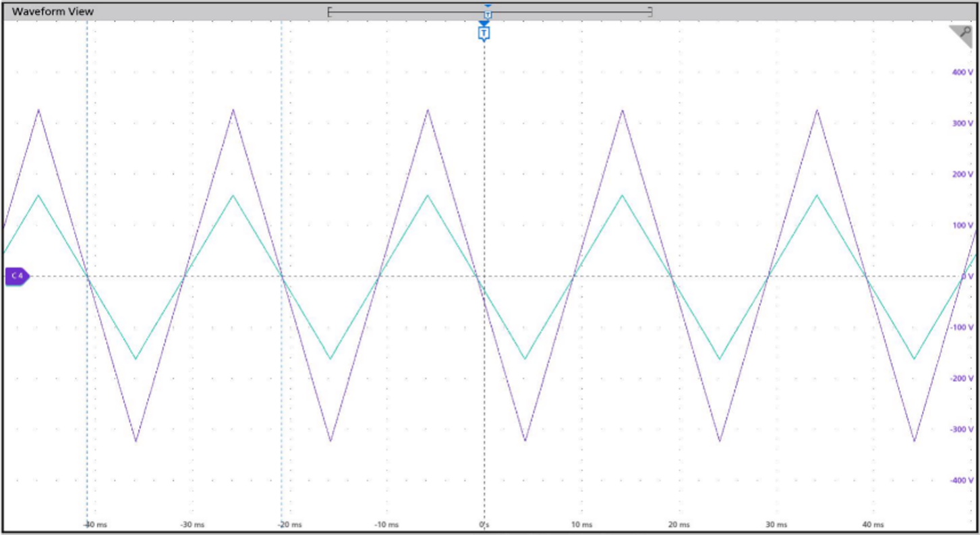Click the 0 s time axis label
The height and width of the screenshot is (535, 980).
click(x=484, y=524)
